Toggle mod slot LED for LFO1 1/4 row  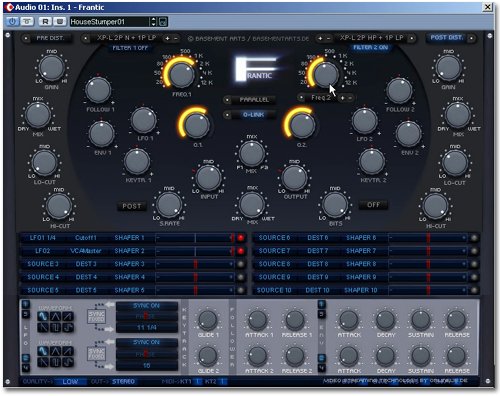(x=240, y=238)
